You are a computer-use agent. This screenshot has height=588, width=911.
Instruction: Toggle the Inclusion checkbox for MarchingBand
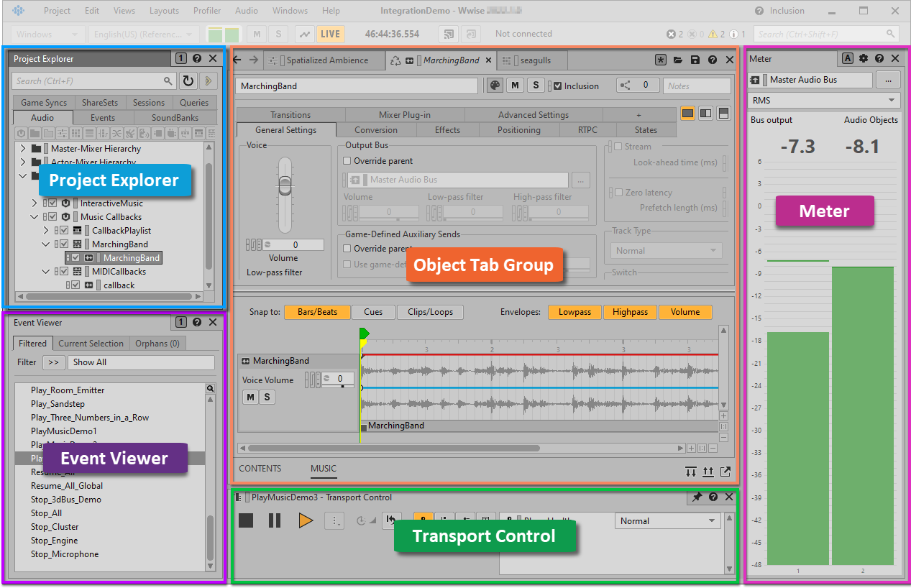pos(558,86)
